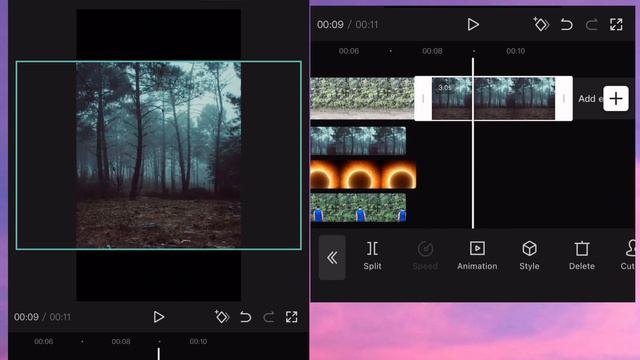Open fullscreen icon below the left preview
This screenshot has width=640, height=360.
[291, 317]
